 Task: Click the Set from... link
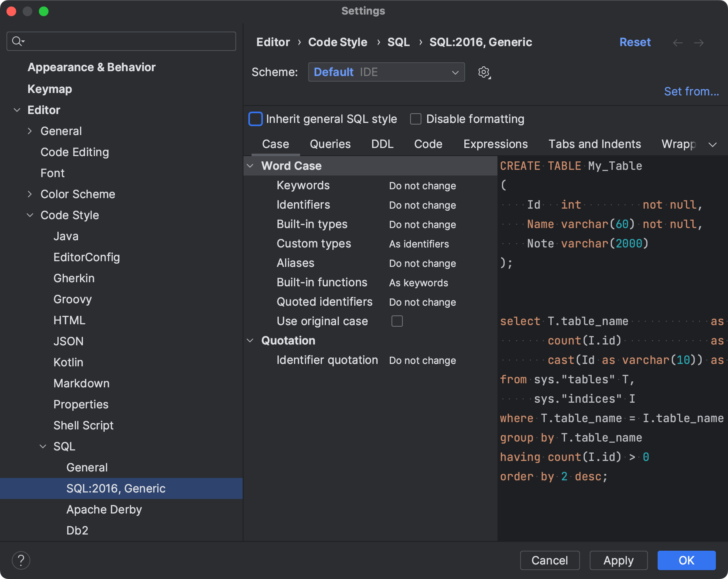(x=691, y=91)
